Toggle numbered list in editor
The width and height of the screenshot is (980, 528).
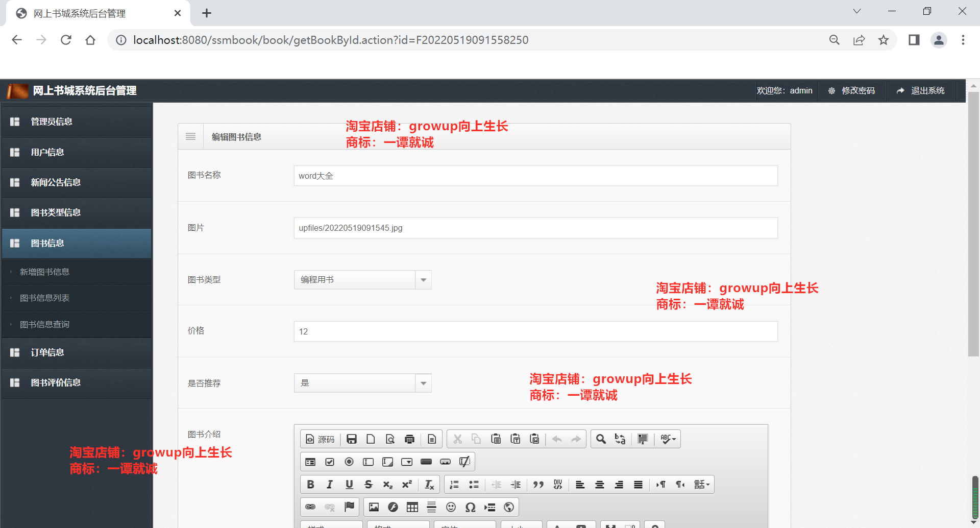454,485
